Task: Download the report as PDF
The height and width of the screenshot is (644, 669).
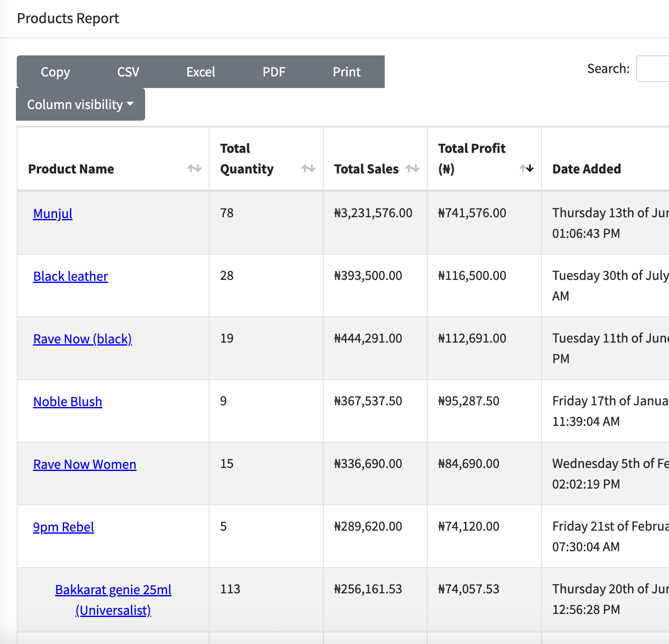Action: (x=274, y=72)
